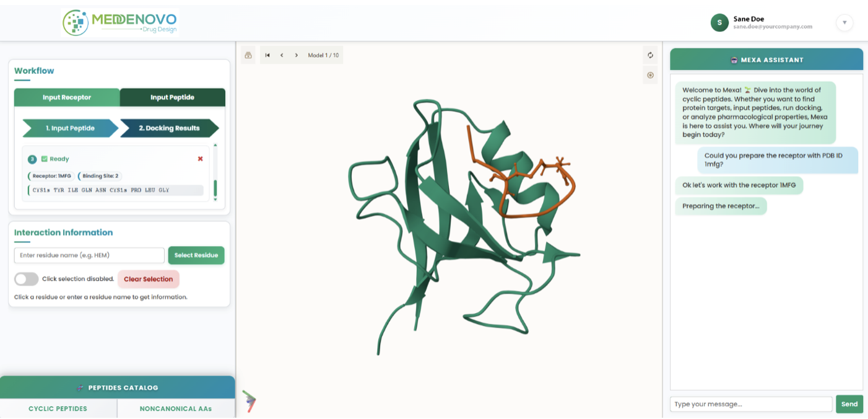Click the Mexa message input field
The height and width of the screenshot is (419, 868).
coord(750,404)
